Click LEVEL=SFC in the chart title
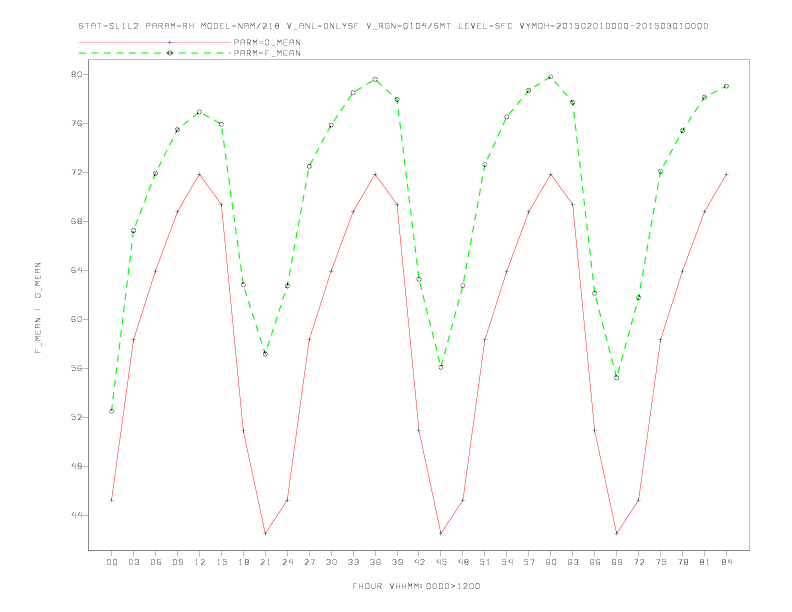This screenshot has width=792, height=612. tap(485, 26)
